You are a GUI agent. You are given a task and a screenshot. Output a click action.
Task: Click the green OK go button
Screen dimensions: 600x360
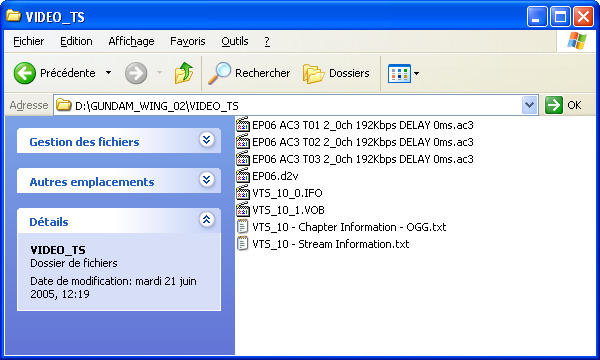pos(563,105)
